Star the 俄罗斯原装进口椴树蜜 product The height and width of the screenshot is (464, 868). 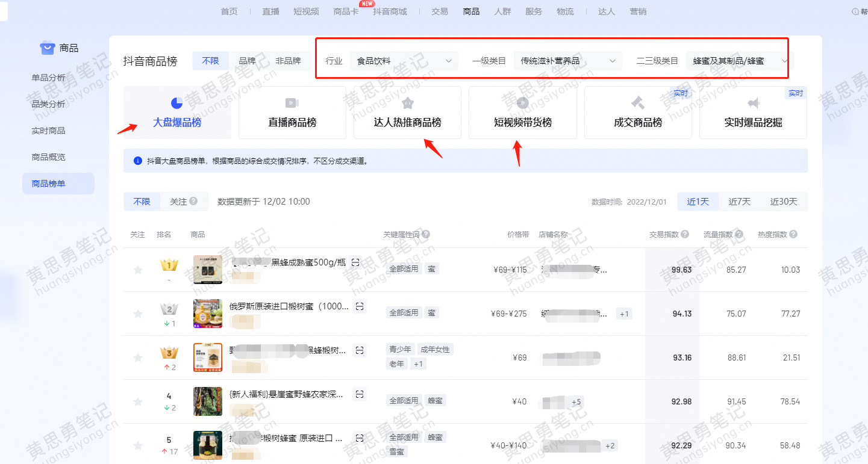point(138,314)
